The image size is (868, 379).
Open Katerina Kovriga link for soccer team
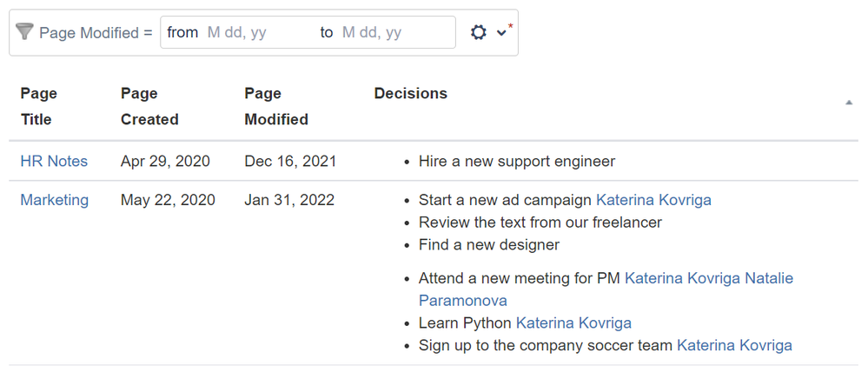tap(734, 346)
